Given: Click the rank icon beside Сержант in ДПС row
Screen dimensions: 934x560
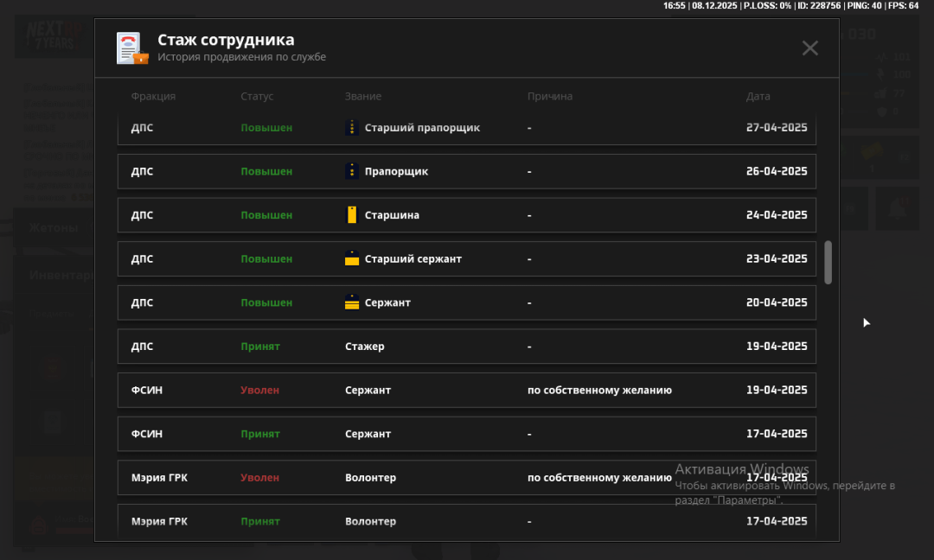Looking at the screenshot, I should (351, 302).
